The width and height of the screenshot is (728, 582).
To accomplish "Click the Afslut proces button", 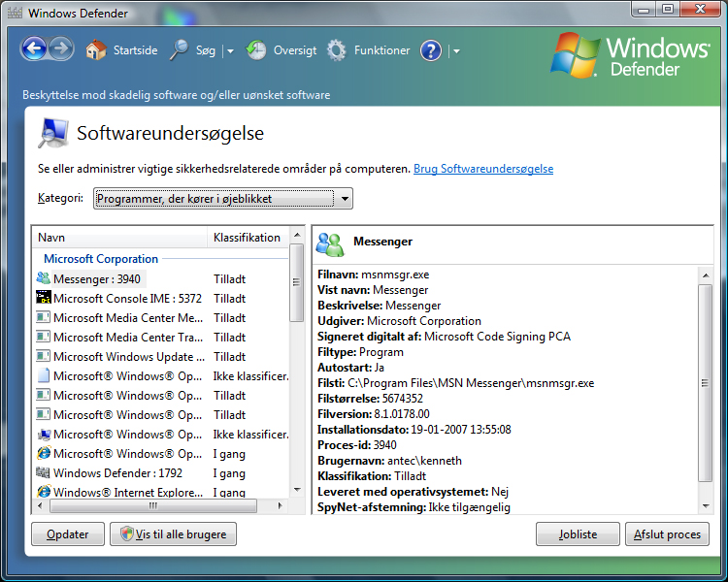I will coord(667,534).
